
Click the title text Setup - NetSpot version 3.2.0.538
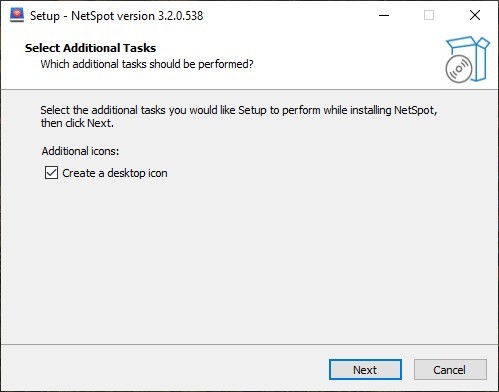116,16
